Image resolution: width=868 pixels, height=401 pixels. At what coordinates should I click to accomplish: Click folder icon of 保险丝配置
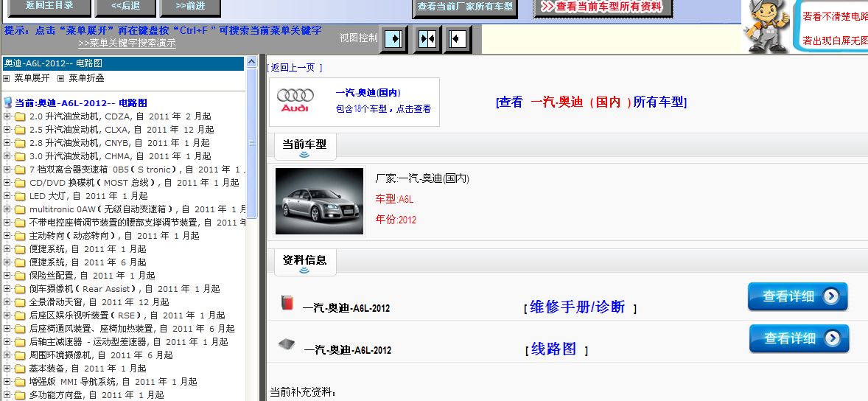(21, 276)
